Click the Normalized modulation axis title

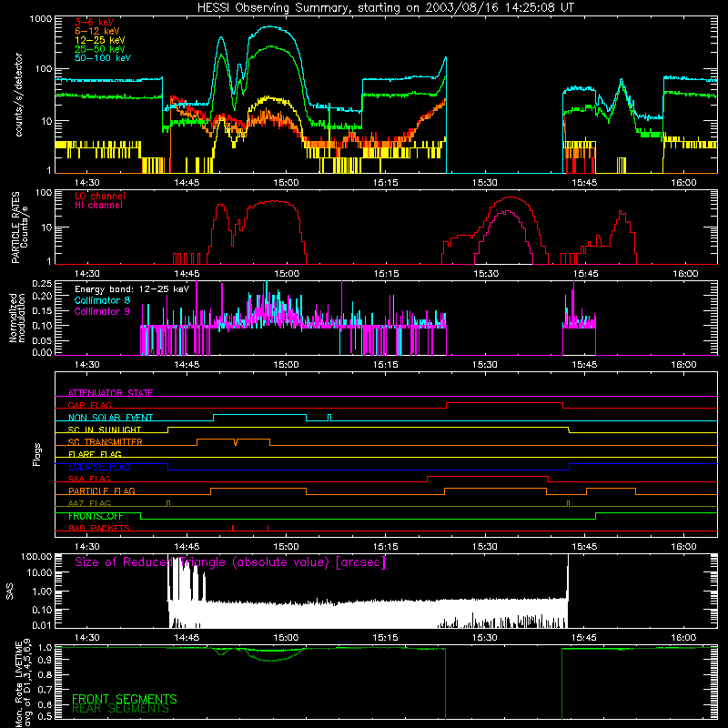pyautogui.click(x=17, y=318)
